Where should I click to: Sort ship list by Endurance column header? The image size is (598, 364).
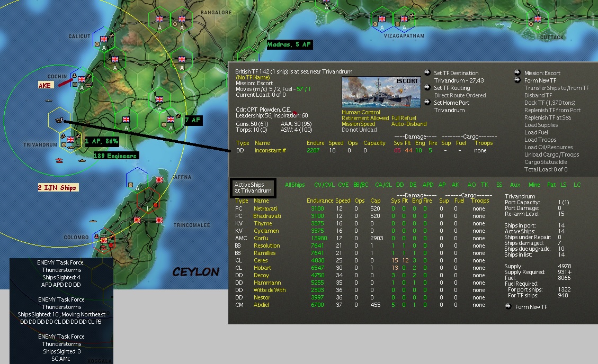(x=320, y=201)
